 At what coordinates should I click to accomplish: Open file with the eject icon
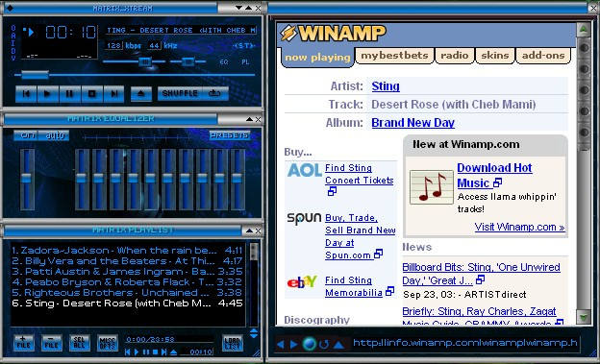point(140,94)
